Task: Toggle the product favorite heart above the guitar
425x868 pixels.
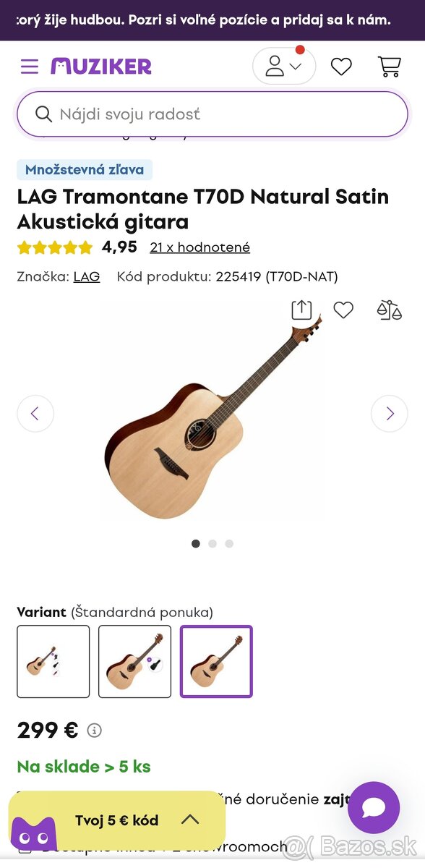Action: [343, 309]
